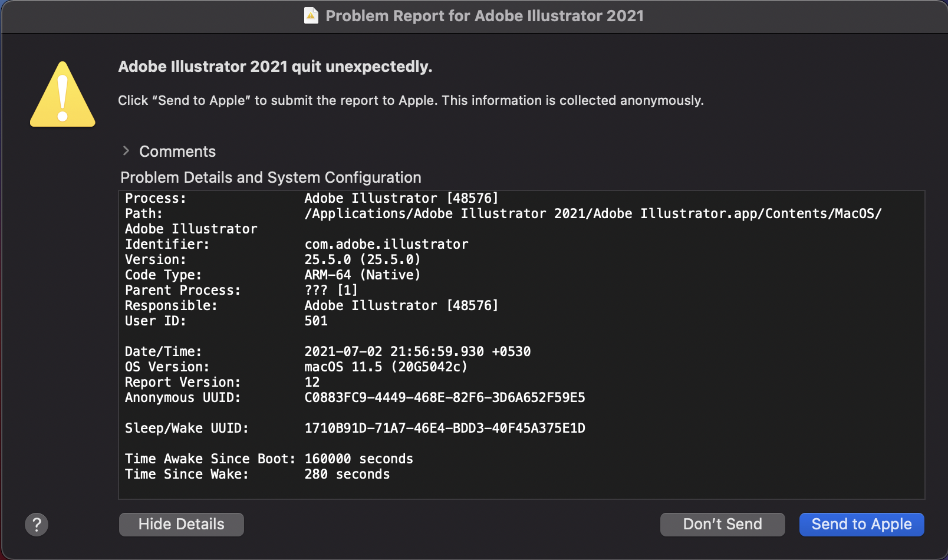Open help via the question mark icon

click(x=36, y=524)
